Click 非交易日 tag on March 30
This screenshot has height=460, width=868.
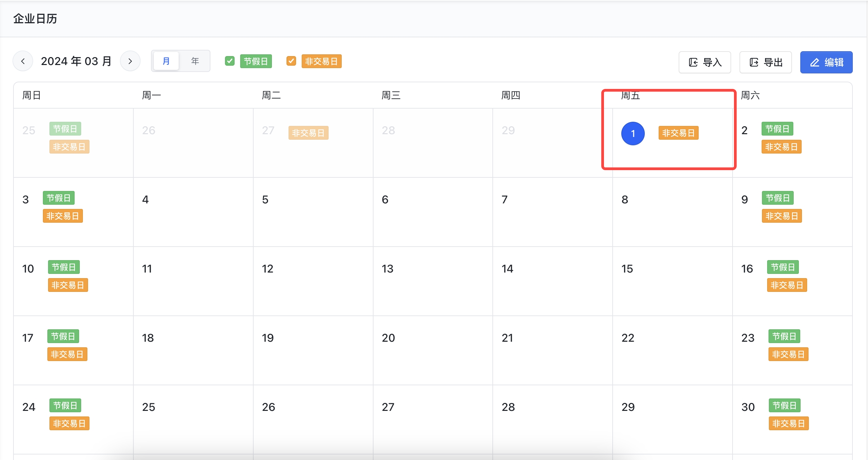(x=789, y=424)
